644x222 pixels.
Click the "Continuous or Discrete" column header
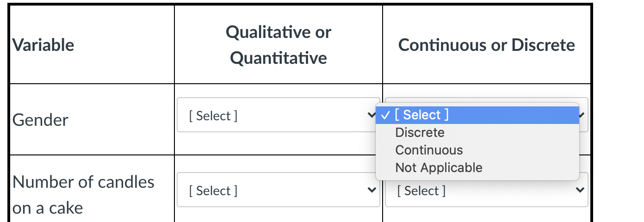click(487, 45)
